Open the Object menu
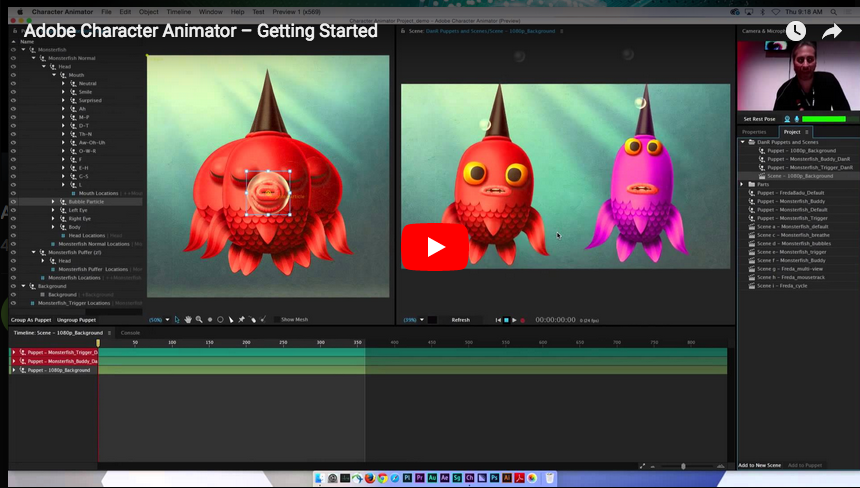The width and height of the screenshot is (860, 488). [x=149, y=12]
